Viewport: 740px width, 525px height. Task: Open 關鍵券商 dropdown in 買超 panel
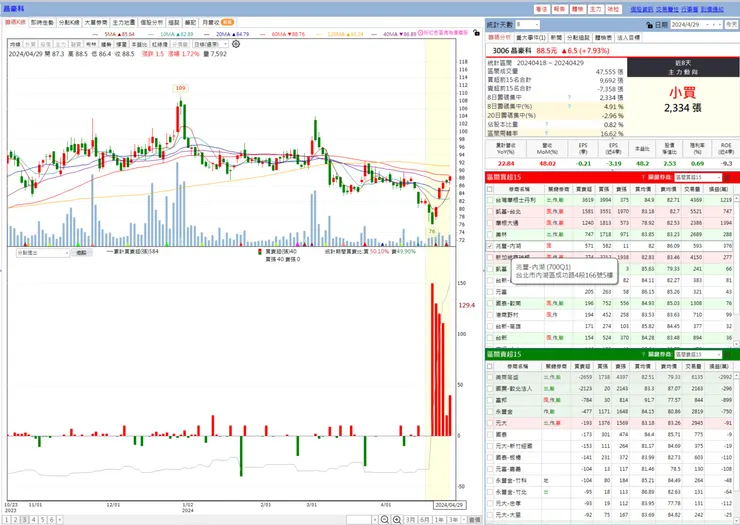click(x=698, y=177)
